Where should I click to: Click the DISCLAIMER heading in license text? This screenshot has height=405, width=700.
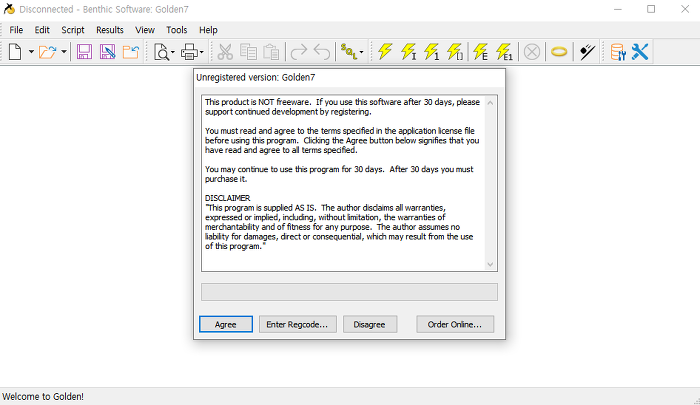(x=227, y=198)
